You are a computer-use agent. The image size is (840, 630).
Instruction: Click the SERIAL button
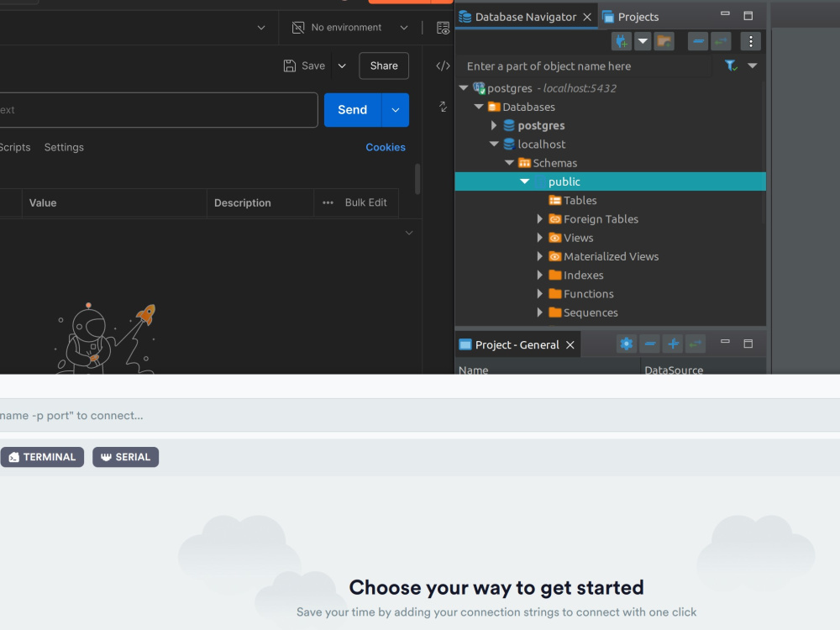tap(125, 457)
